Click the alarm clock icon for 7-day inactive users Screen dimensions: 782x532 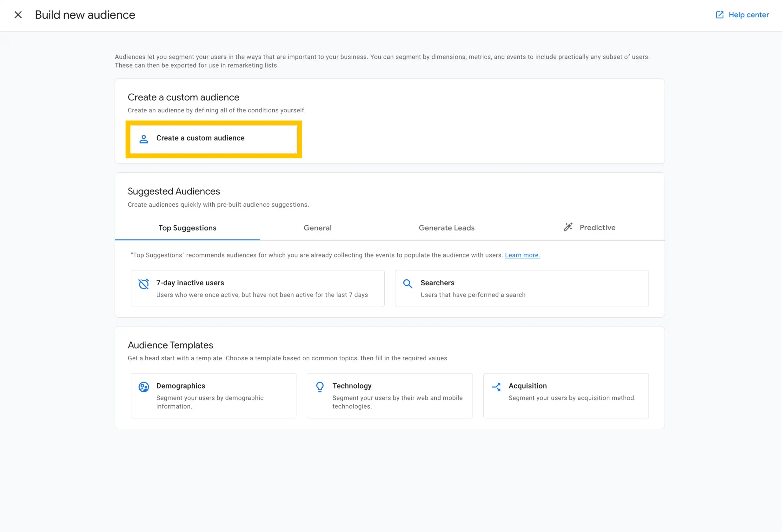[144, 284]
